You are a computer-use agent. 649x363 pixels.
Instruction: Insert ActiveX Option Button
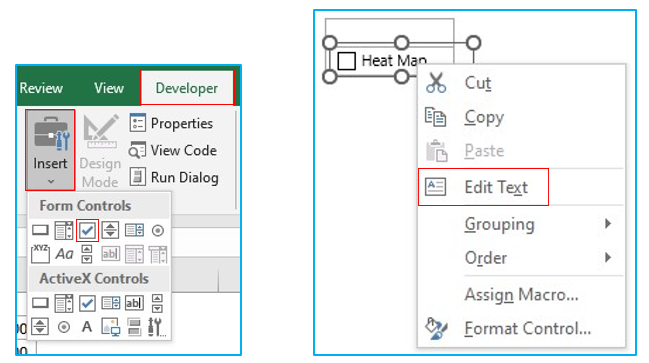[64, 327]
